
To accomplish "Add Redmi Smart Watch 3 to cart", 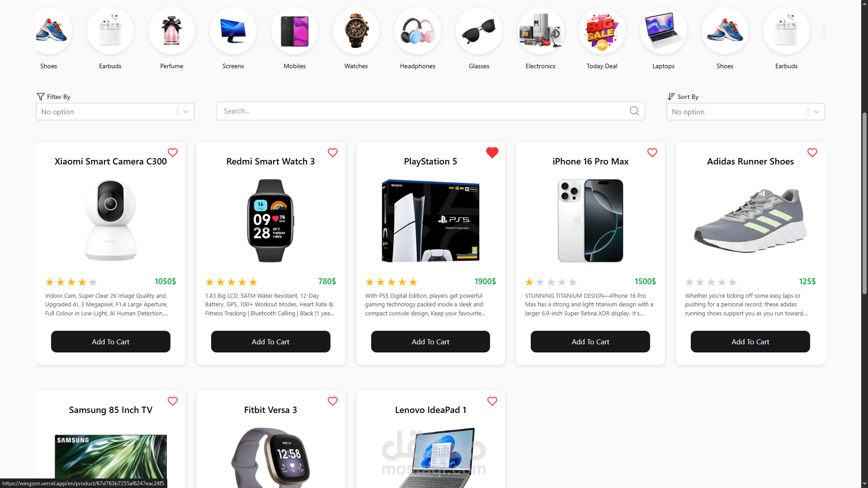I will pyautogui.click(x=270, y=342).
